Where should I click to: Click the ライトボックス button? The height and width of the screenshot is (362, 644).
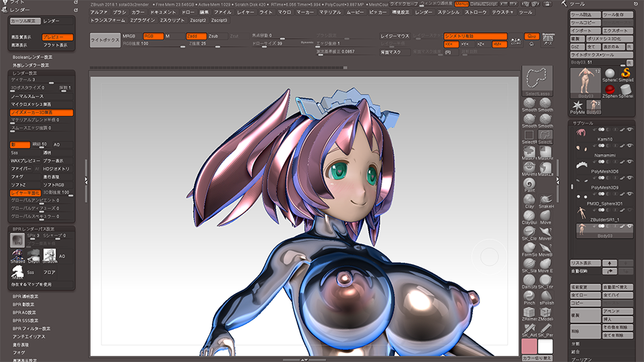click(105, 40)
